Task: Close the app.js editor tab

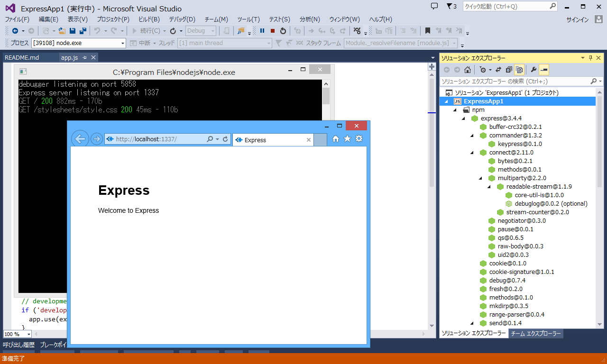Action: coord(93,57)
